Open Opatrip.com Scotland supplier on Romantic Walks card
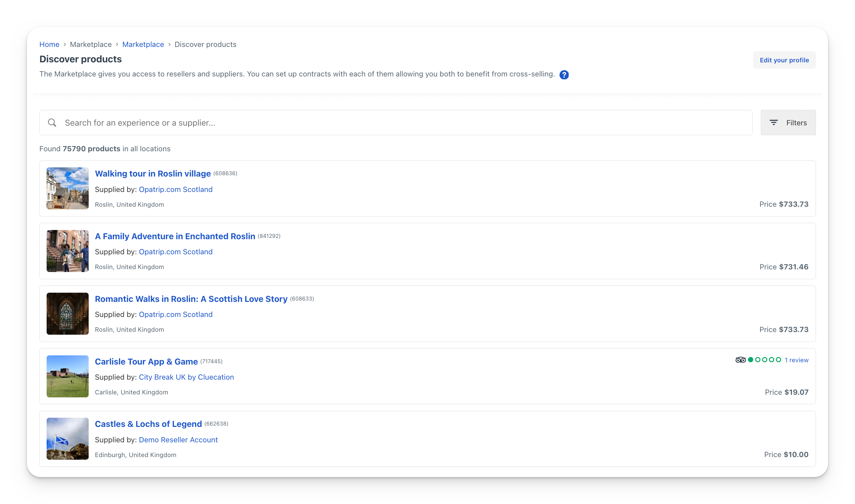Screen dimensions: 855x504 (176, 314)
